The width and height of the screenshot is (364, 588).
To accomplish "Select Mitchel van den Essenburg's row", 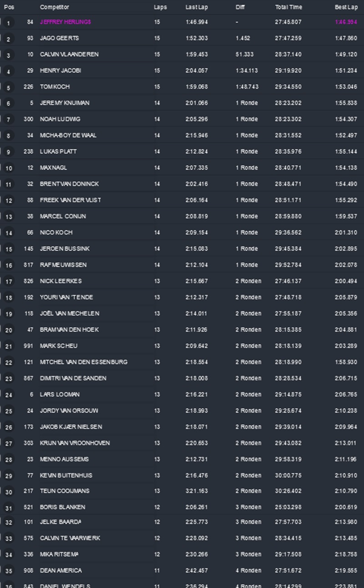I will click(84, 362).
